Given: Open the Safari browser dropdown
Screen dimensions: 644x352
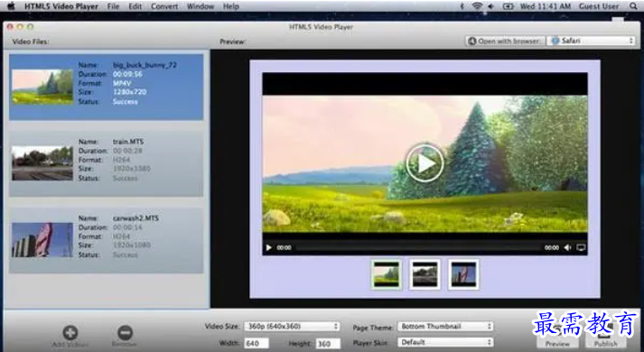Looking at the screenshot, I should click(591, 41).
